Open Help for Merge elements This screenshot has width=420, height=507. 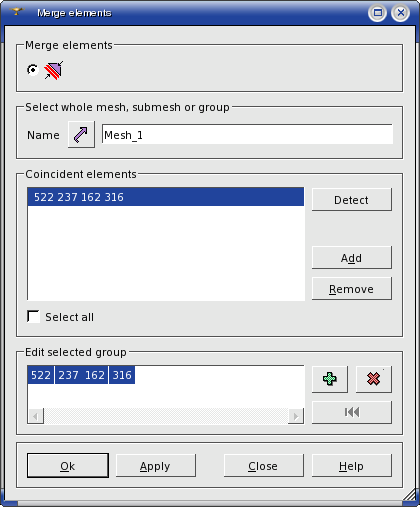352,465
